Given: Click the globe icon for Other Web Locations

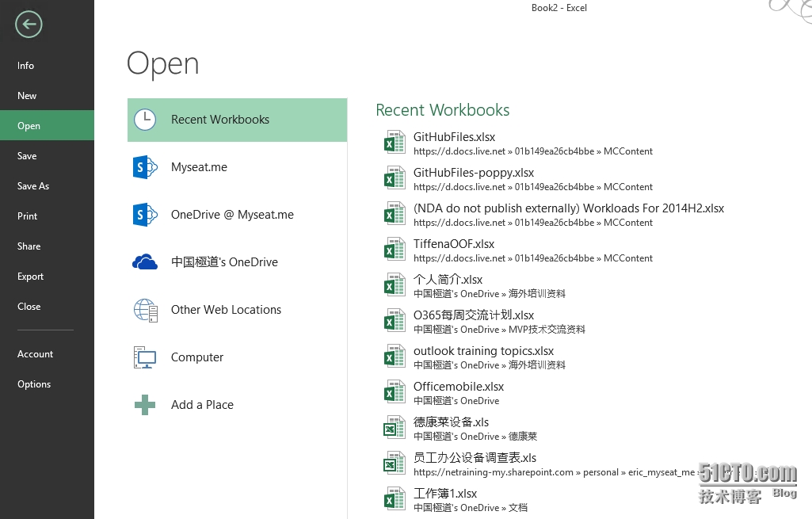Looking at the screenshot, I should [146, 311].
